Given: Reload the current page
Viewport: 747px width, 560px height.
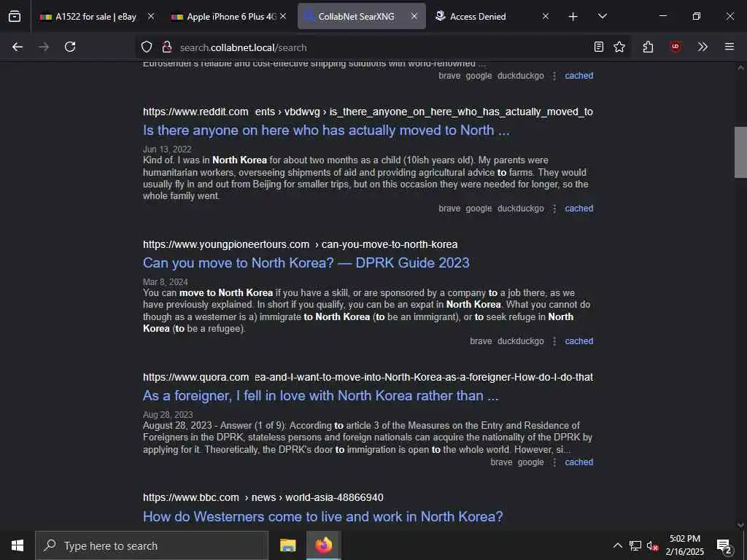Looking at the screenshot, I should click(70, 47).
